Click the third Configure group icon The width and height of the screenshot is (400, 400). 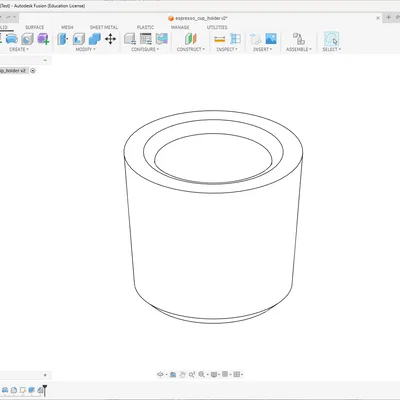click(x=162, y=39)
